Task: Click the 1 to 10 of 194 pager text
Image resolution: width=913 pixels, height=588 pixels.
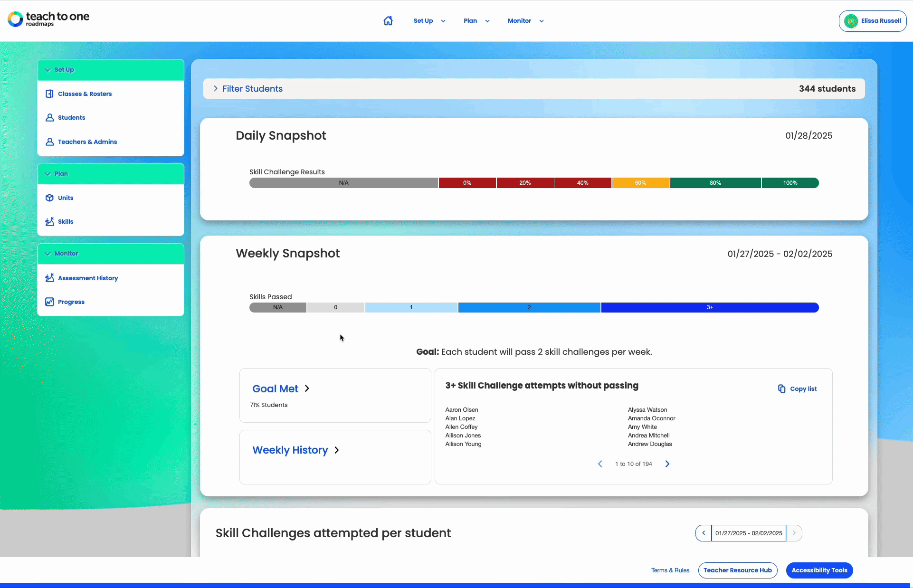Action: 634,464
